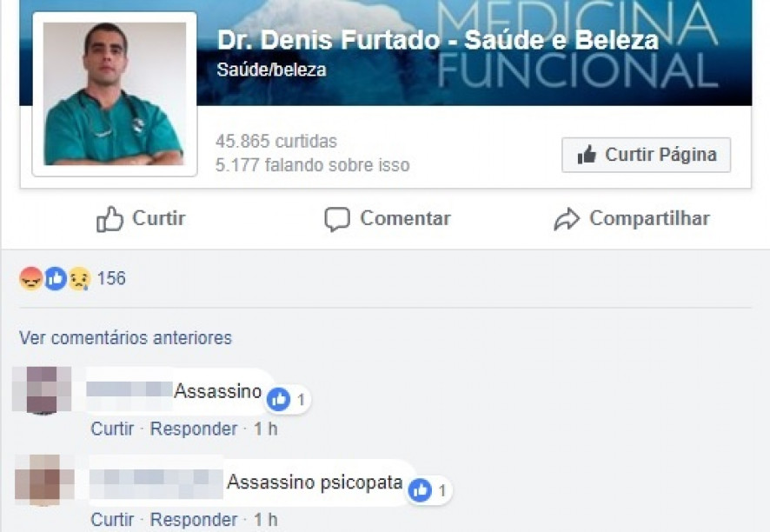Click Curtir under Assassino psicopata comment
770x532 pixels.
[x=112, y=519]
